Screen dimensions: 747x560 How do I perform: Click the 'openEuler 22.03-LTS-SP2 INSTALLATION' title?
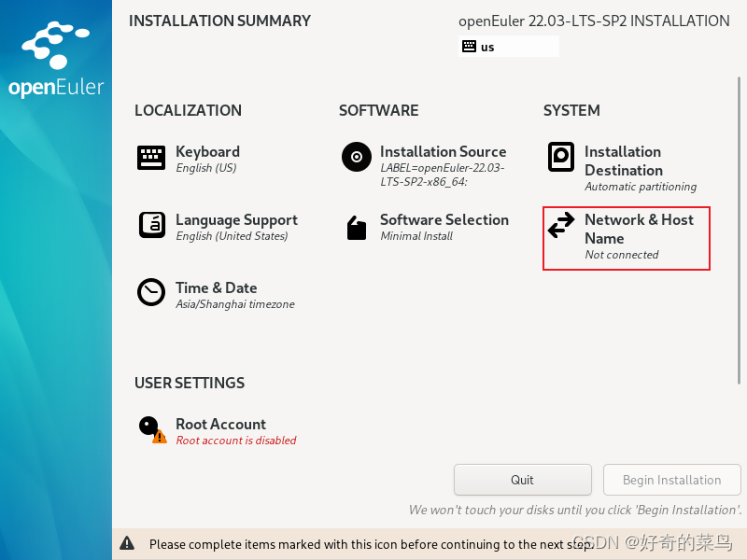tap(594, 21)
